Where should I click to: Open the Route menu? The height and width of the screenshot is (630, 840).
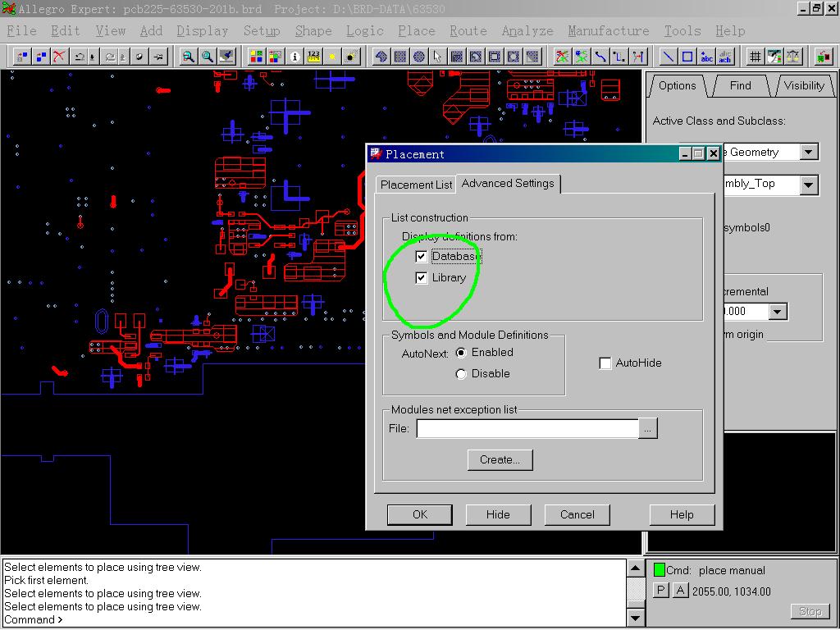tap(468, 31)
